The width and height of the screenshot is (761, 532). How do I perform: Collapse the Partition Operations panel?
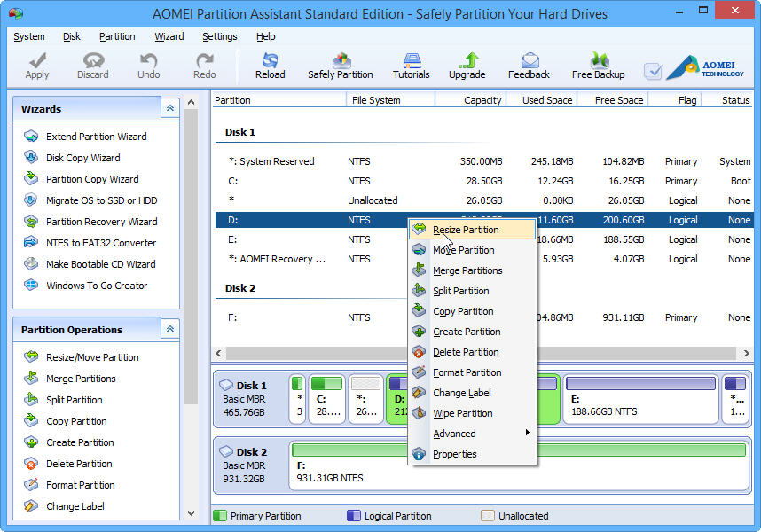tap(169, 329)
